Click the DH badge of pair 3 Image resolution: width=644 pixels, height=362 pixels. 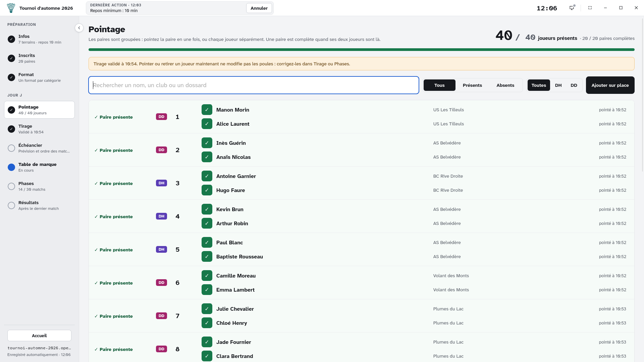161,183
